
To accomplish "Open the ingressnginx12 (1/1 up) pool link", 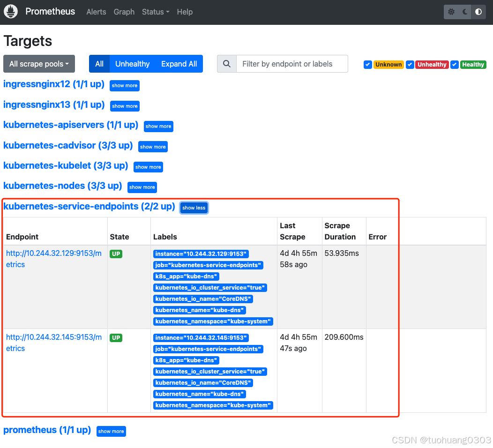I will [x=54, y=84].
